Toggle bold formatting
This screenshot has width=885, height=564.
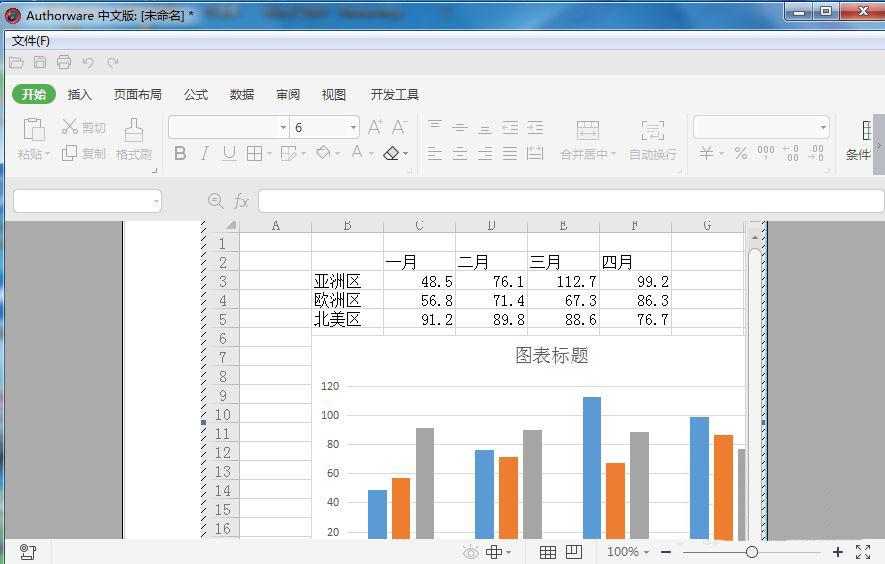point(180,153)
